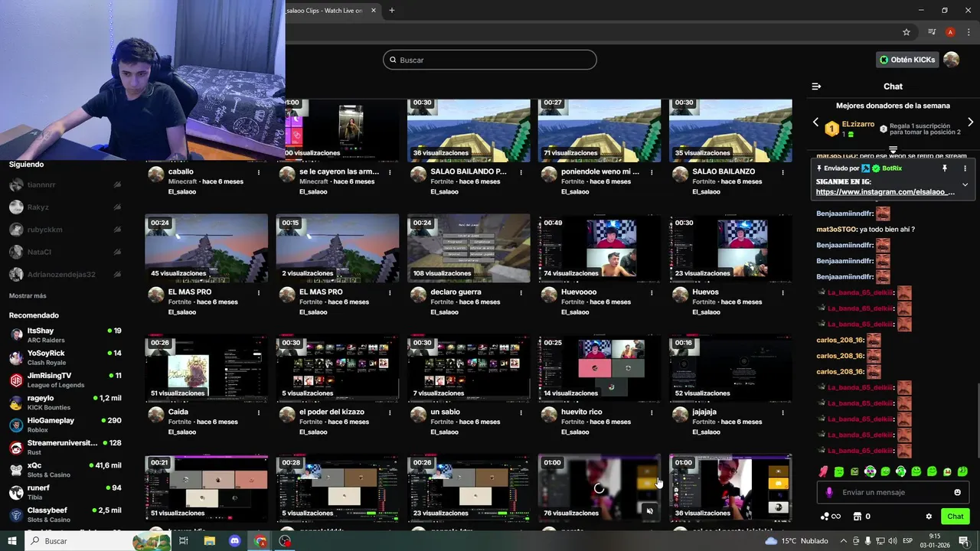Collapse the weekly top donors handle
980x551 pixels.
click(x=893, y=150)
